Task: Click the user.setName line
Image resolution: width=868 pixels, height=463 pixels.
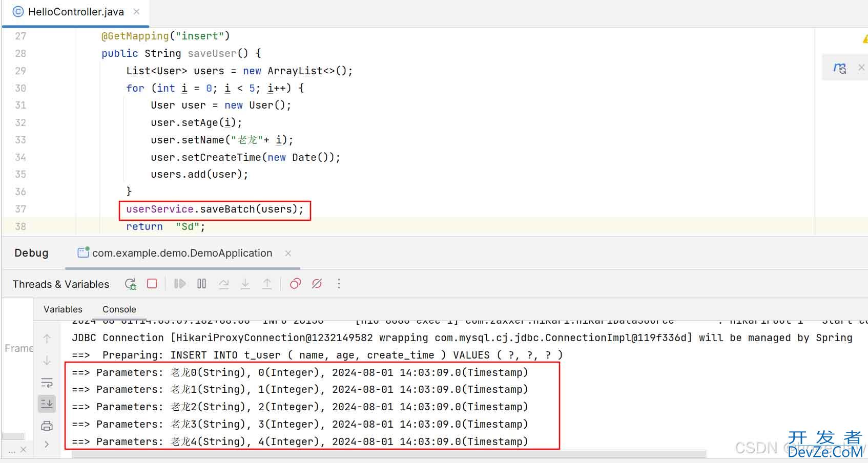Action: click(222, 140)
